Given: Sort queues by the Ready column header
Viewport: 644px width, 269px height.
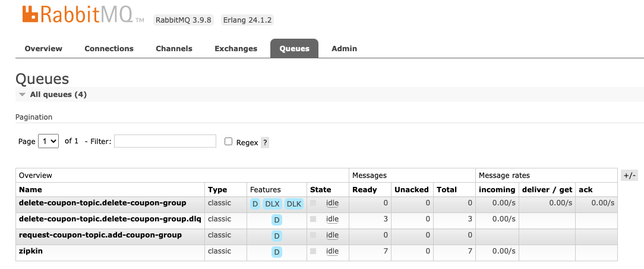Looking at the screenshot, I should pyautogui.click(x=364, y=190).
